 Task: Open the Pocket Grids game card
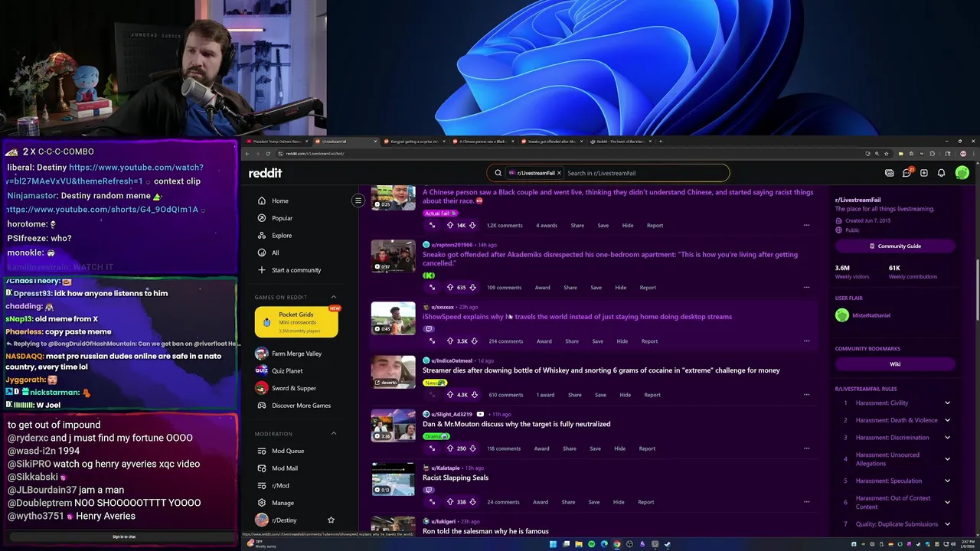[296, 322]
